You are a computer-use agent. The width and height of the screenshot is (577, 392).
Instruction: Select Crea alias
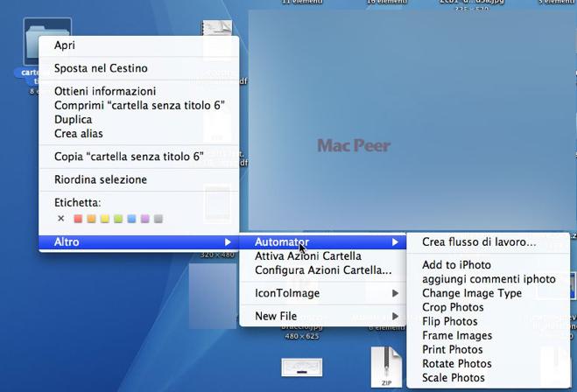pyautogui.click(x=138, y=134)
